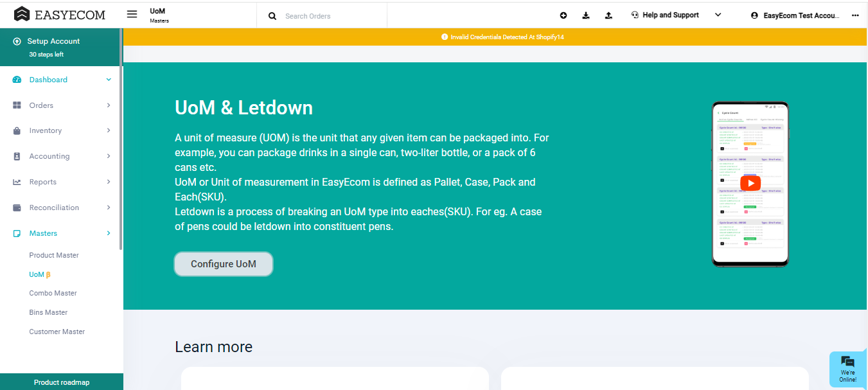Expand the Accounting submenu chevron

109,156
